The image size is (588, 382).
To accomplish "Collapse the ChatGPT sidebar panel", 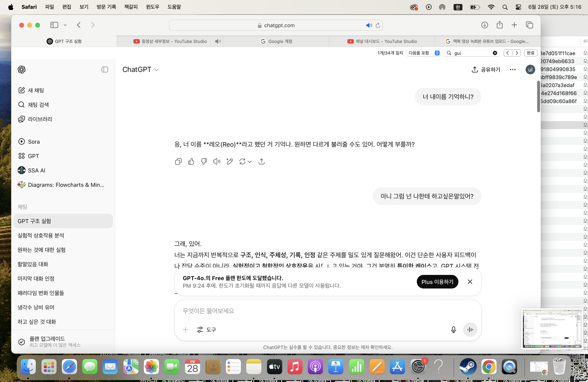I will coord(105,70).
